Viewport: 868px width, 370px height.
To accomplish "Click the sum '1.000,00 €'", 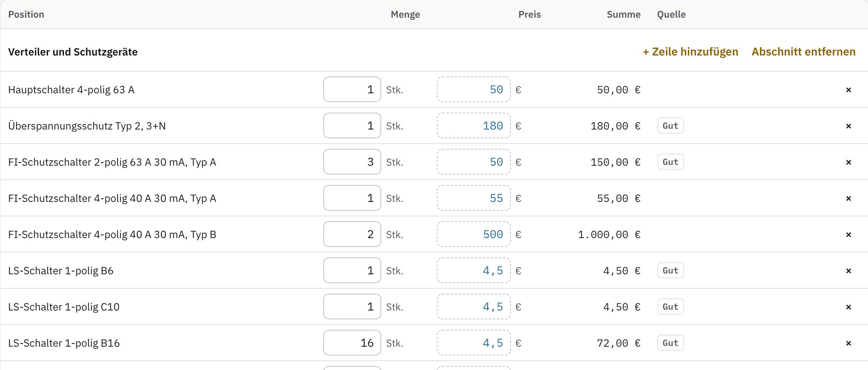I will (609, 234).
